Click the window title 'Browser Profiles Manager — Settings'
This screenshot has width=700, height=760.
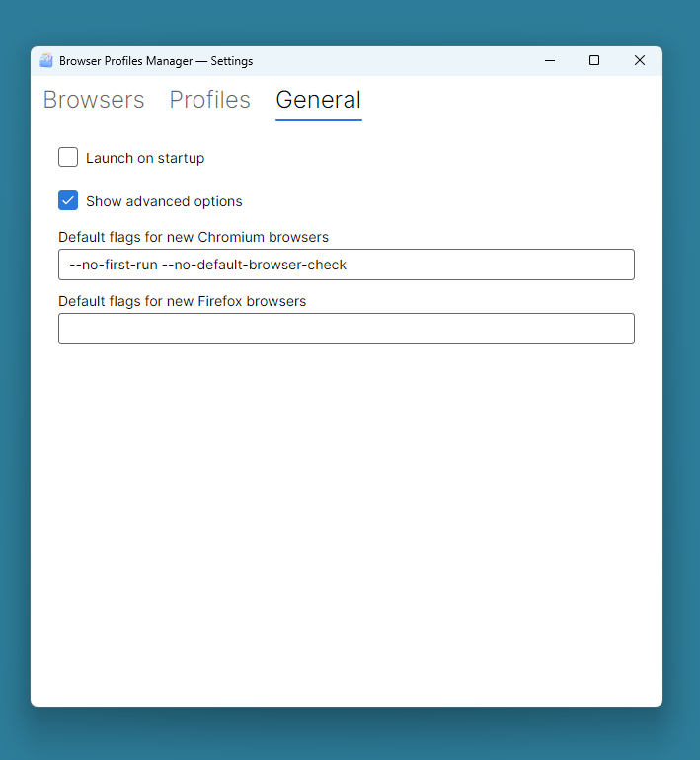click(156, 61)
